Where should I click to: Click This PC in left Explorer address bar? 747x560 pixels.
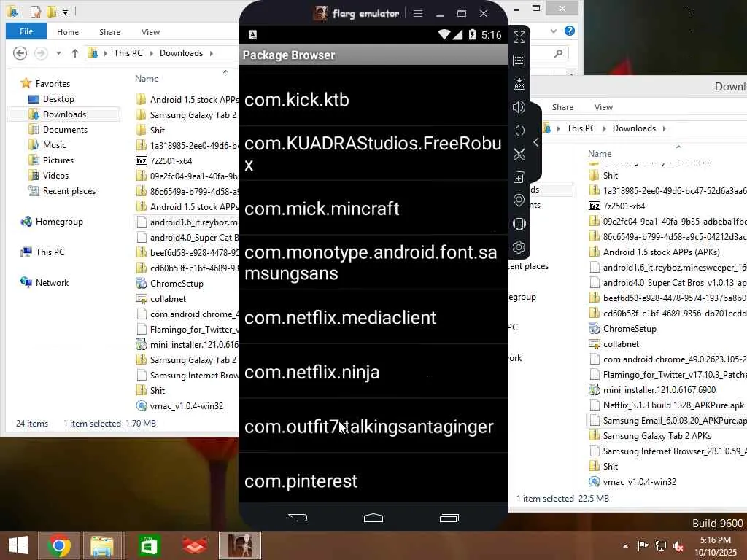pyautogui.click(x=128, y=52)
